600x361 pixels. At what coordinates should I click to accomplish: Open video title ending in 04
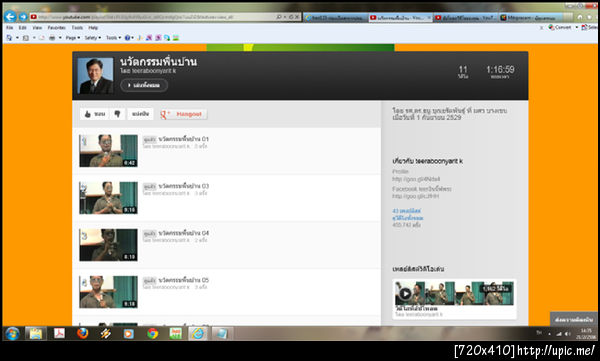pyautogui.click(x=184, y=233)
